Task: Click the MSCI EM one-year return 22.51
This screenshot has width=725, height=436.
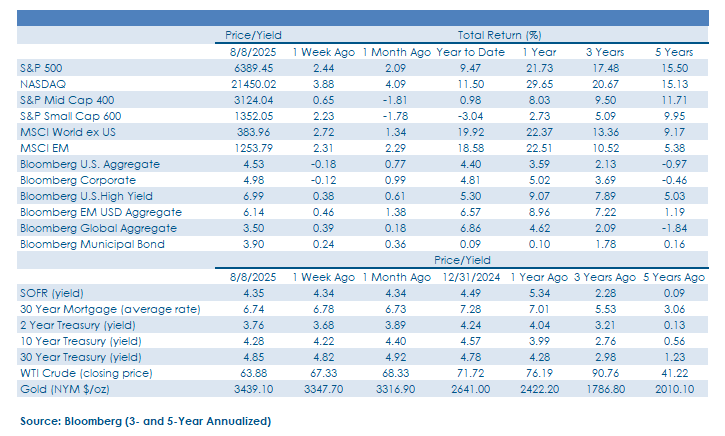Action: (x=539, y=148)
